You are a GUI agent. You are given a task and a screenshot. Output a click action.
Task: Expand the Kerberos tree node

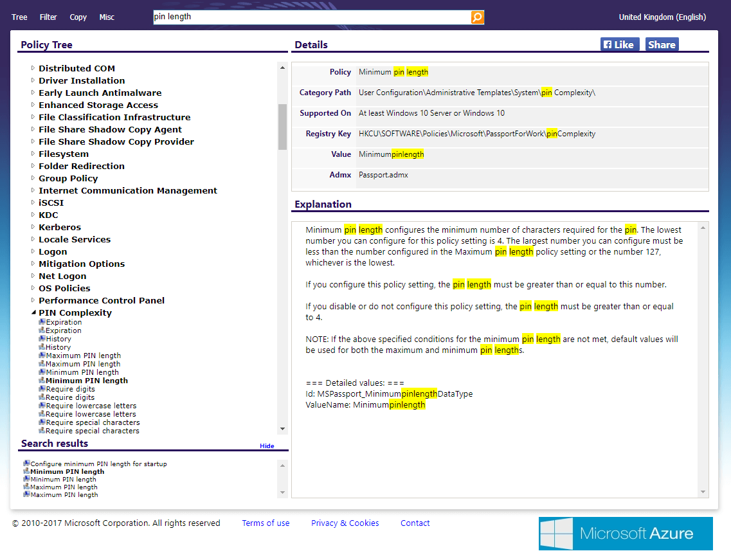pyautogui.click(x=33, y=227)
